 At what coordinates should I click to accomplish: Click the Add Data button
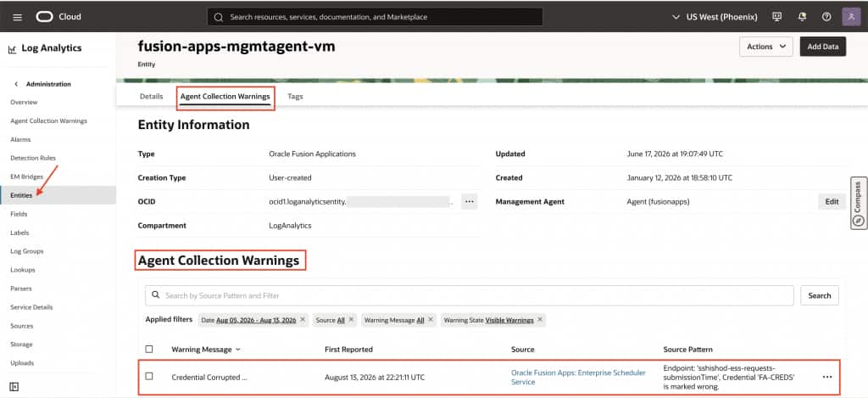(x=822, y=47)
